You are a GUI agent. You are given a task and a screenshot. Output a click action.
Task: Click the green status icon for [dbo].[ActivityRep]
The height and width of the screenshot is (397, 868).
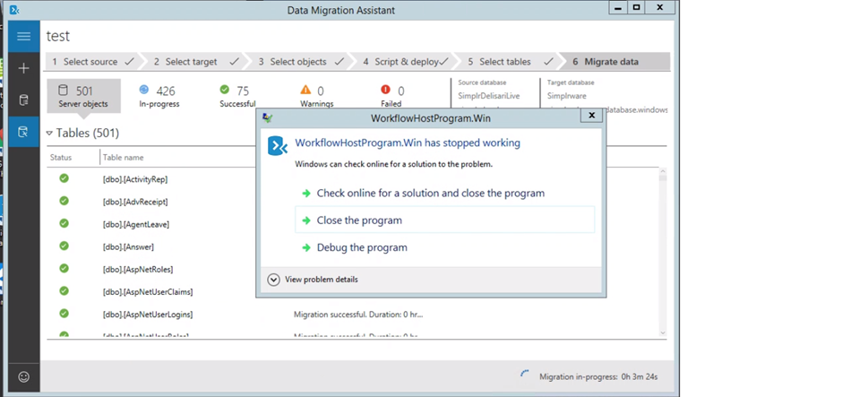point(64,178)
